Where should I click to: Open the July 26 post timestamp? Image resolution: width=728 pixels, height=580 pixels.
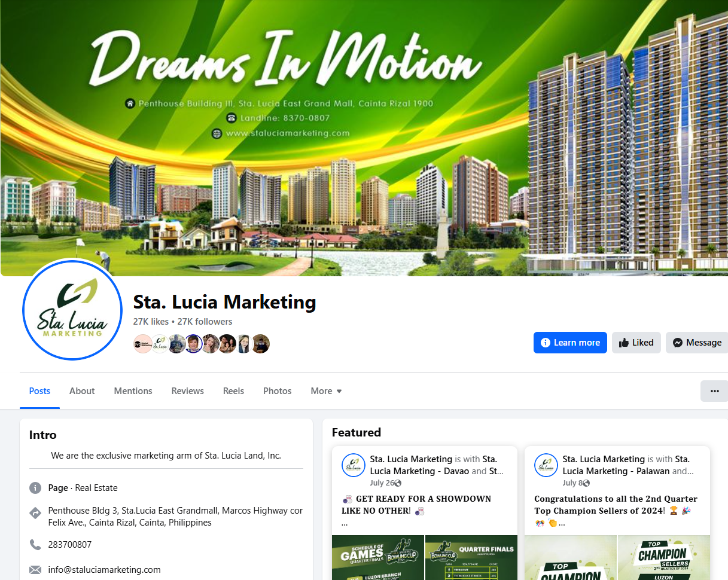point(382,483)
